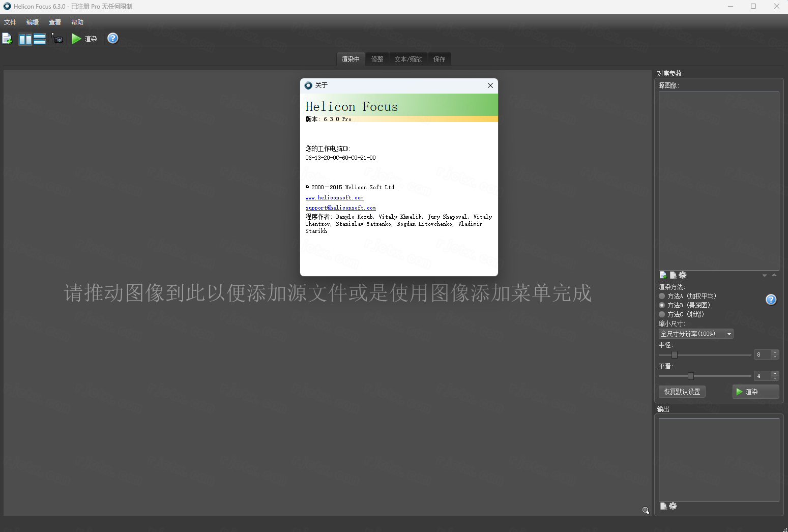Select the stacked horizontal layout icon
Screen dimensions: 788x532
point(40,39)
